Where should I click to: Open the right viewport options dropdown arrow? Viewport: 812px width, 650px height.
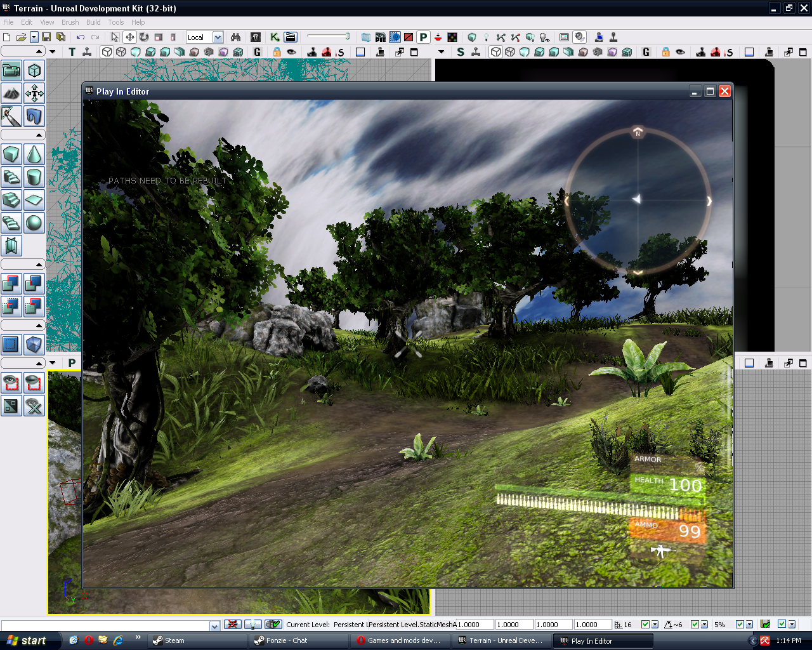(442, 52)
